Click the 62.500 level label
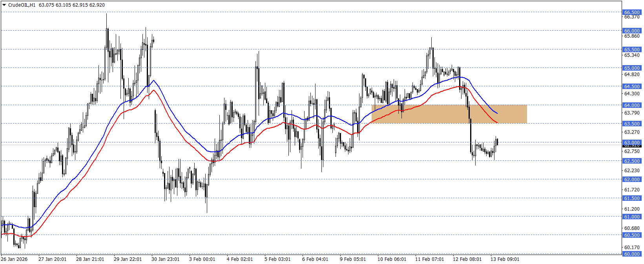 [x=632, y=161]
